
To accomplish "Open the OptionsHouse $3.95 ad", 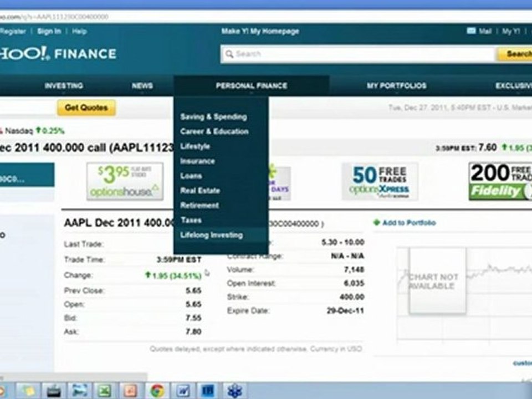I will point(125,182).
